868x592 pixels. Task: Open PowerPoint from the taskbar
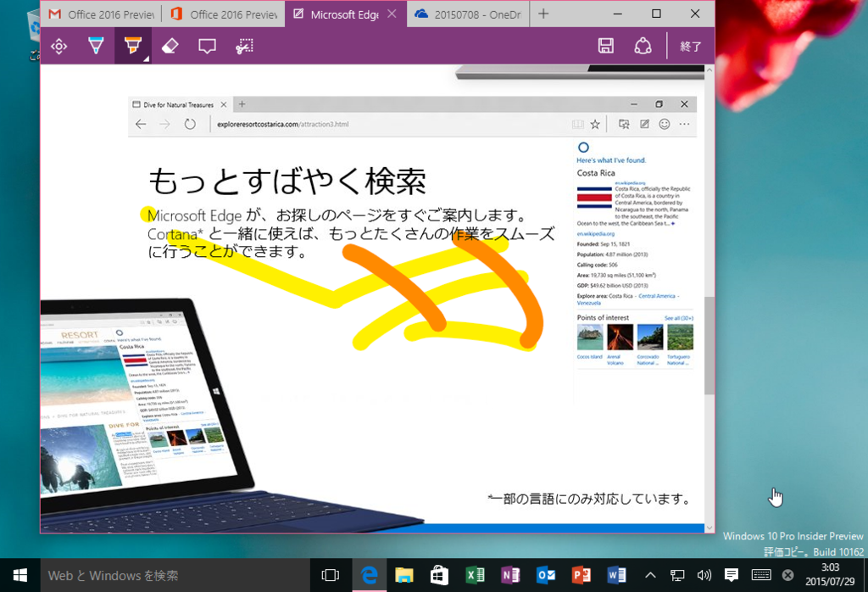581,575
